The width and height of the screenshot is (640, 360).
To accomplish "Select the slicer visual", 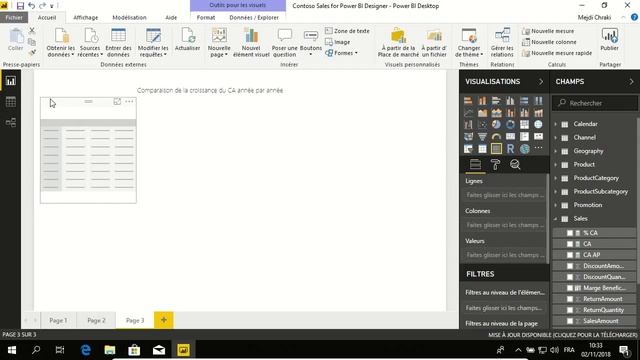I will pos(468,149).
